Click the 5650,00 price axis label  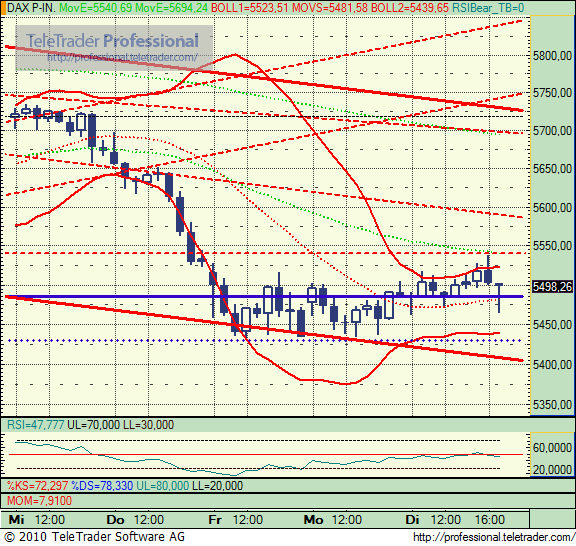[552, 169]
